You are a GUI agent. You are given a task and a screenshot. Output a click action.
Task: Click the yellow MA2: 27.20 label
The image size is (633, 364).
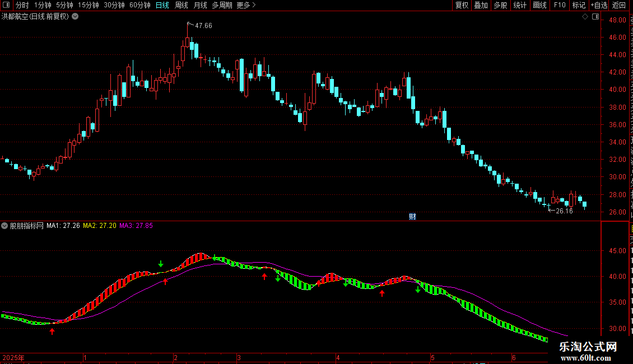(99, 226)
